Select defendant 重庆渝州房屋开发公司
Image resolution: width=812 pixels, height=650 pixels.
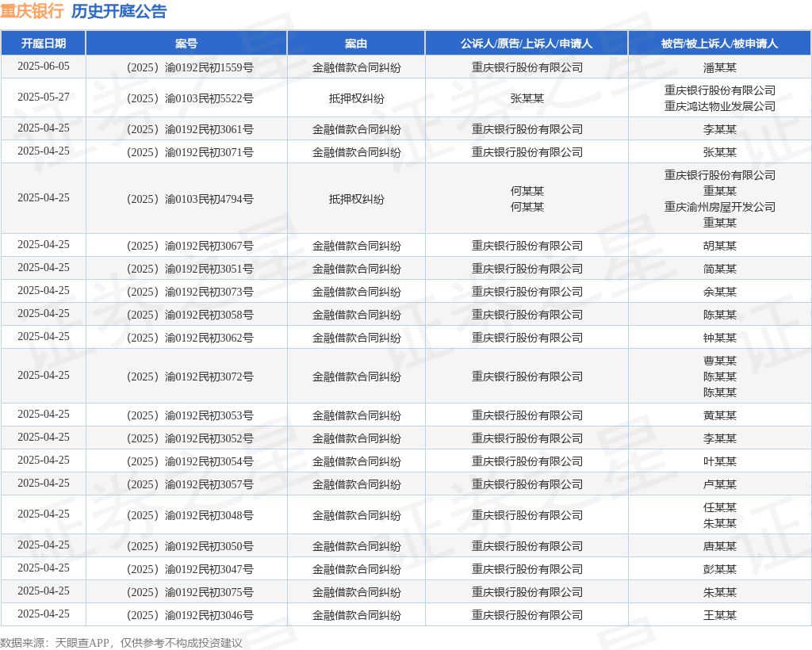pyautogui.click(x=720, y=207)
